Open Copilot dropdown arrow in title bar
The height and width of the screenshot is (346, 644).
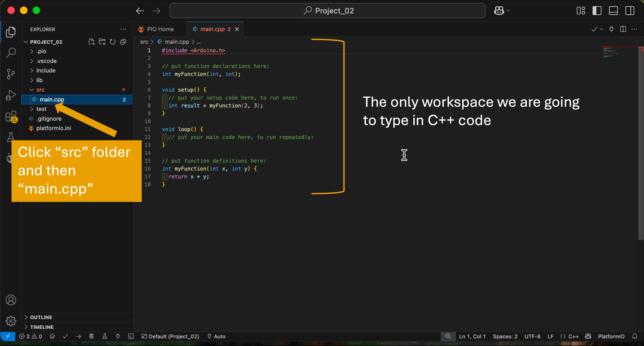click(508, 11)
